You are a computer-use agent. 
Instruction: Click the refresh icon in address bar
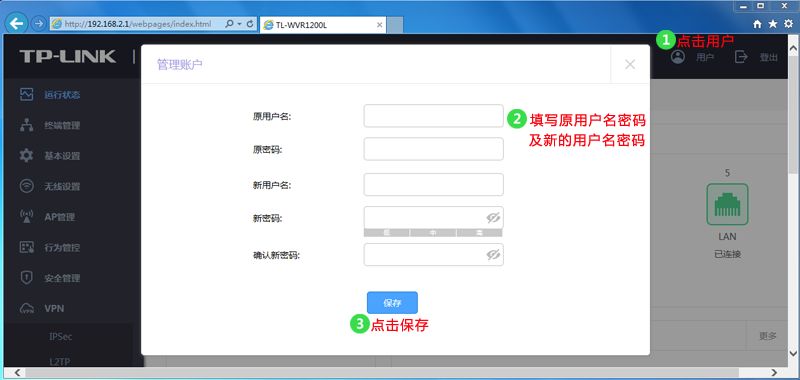tap(250, 24)
